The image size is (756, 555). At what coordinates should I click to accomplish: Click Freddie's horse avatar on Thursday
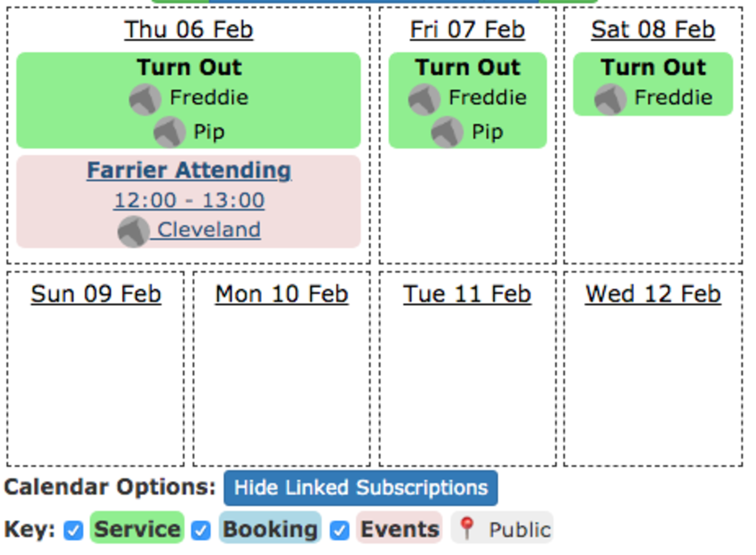(145, 99)
